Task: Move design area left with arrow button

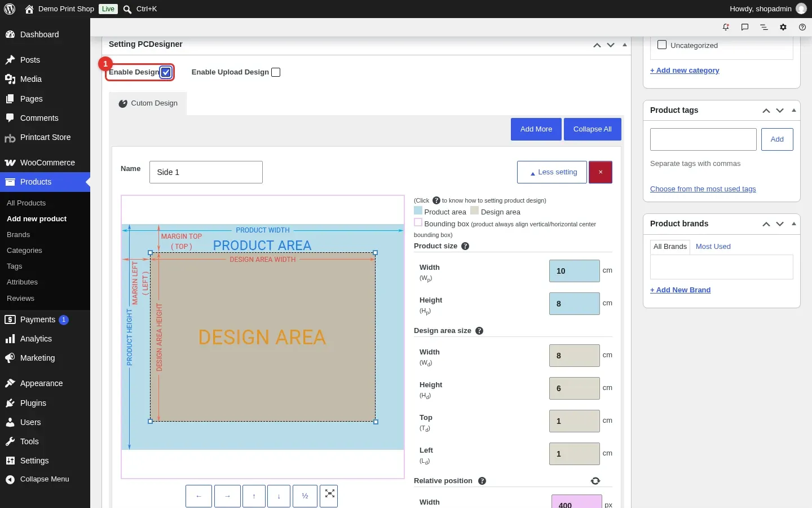Action: point(198,496)
